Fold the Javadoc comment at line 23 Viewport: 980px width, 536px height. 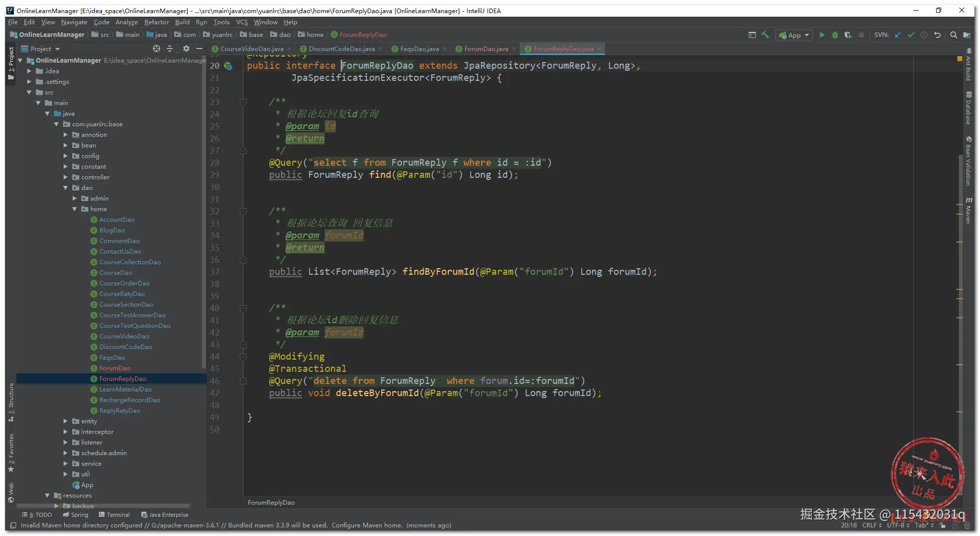[243, 102]
